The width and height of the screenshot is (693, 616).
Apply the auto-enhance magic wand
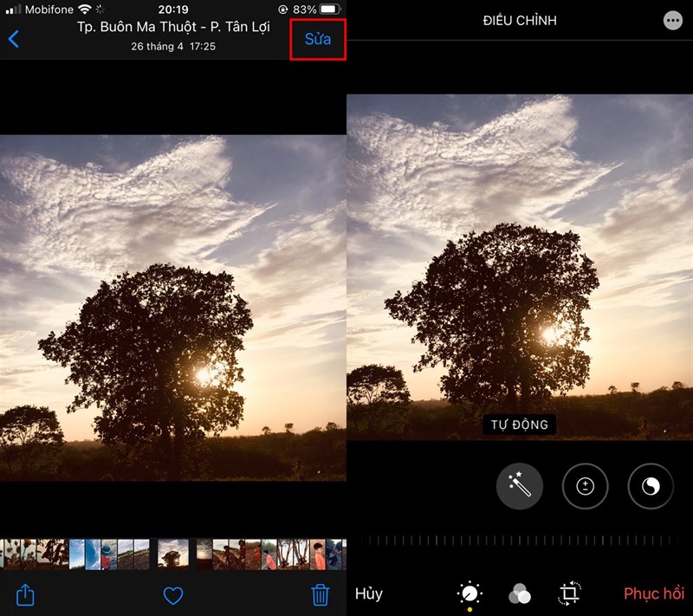tap(520, 486)
